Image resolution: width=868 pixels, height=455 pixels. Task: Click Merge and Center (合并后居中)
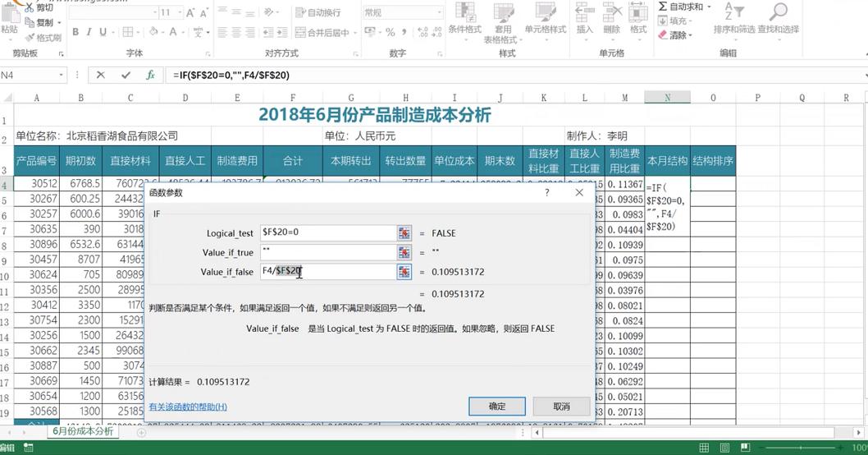pos(322,33)
